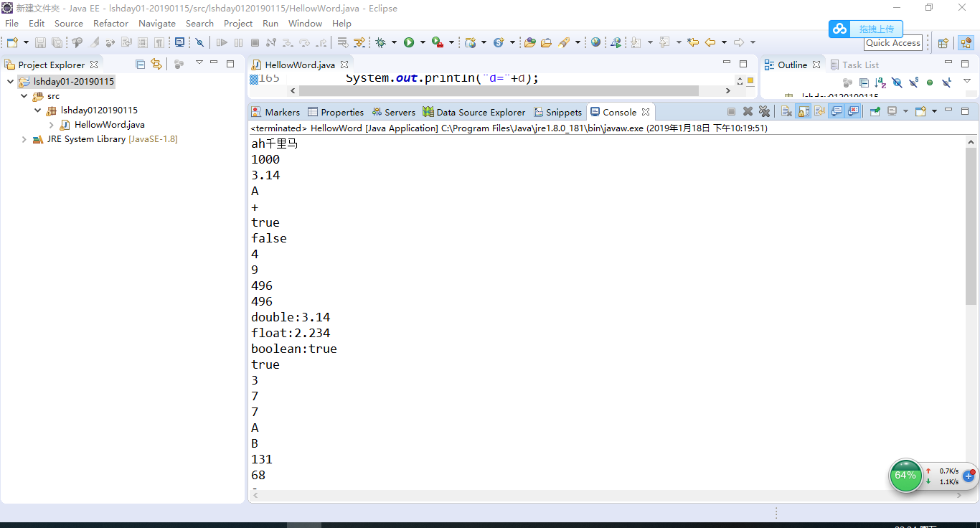The height and width of the screenshot is (528, 980).
Task: Select HellowWord.java in Project Explorer
Action: 109,125
